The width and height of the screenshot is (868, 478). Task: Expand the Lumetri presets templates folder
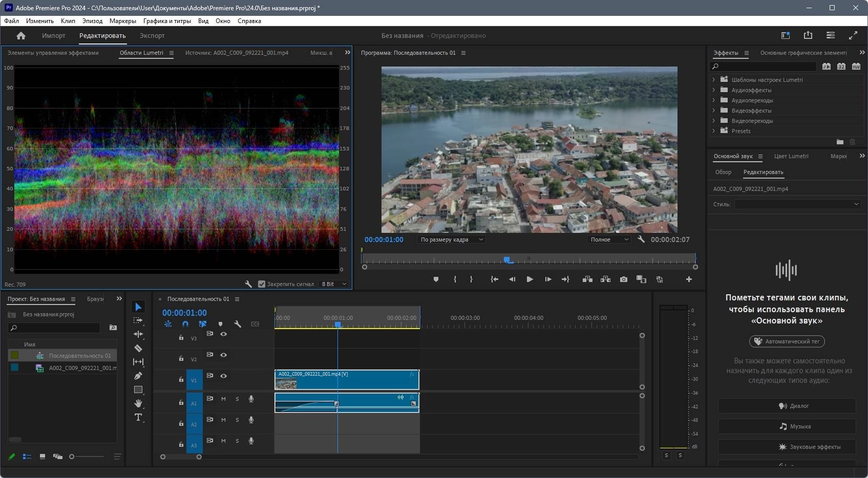pyautogui.click(x=713, y=79)
